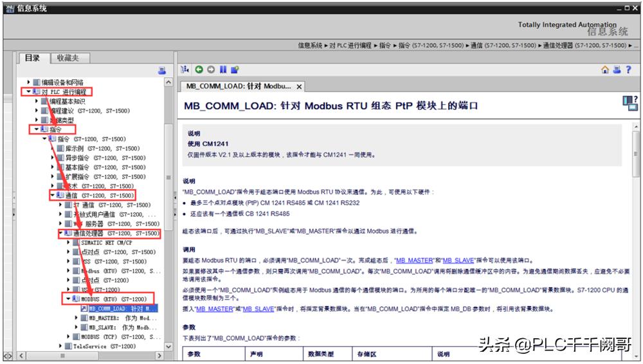643x364 pixels.
Task: Expand the TeleService (S7-1200) node
Action: pyautogui.click(x=60, y=346)
